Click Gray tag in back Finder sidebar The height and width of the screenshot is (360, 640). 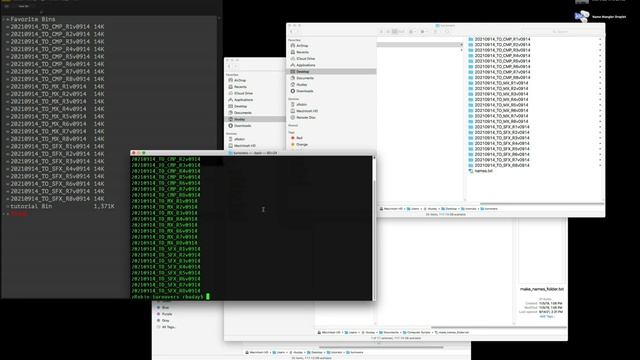coord(163,320)
